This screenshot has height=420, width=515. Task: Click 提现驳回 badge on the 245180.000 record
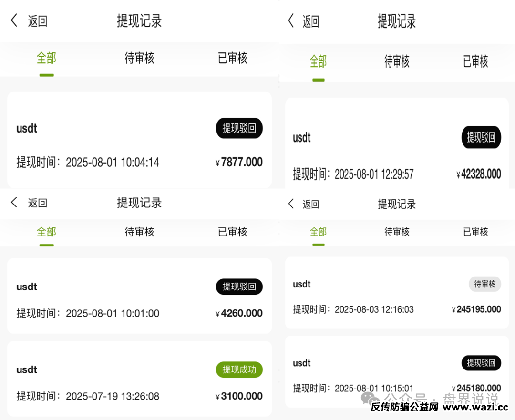tap(481, 363)
